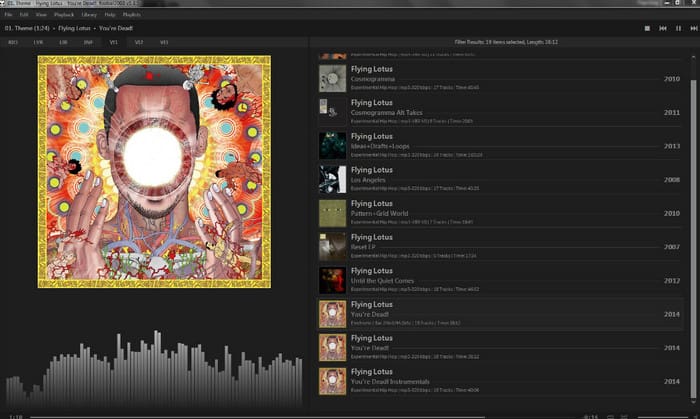Select the Reset EP cover thumbnail
The width and height of the screenshot is (700, 419).
coord(332,246)
